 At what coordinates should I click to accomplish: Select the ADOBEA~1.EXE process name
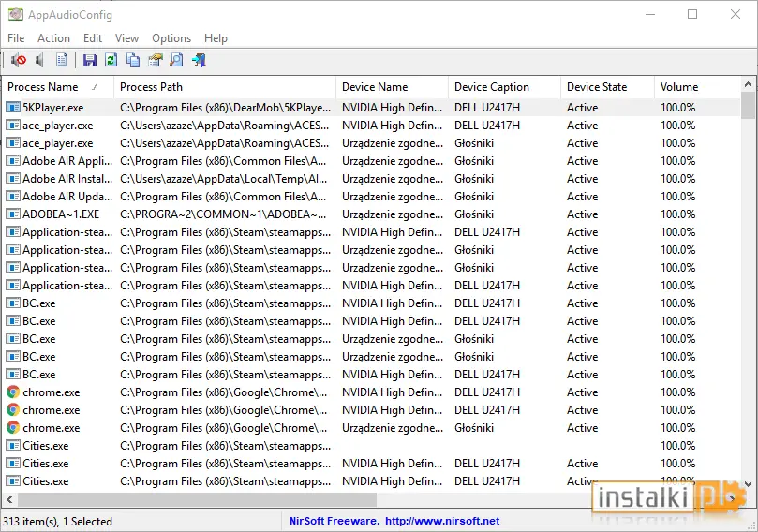pyautogui.click(x=61, y=214)
